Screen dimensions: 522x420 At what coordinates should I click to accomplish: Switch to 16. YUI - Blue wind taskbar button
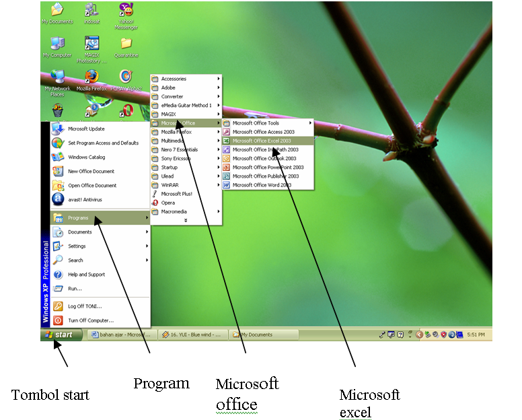pos(192,335)
